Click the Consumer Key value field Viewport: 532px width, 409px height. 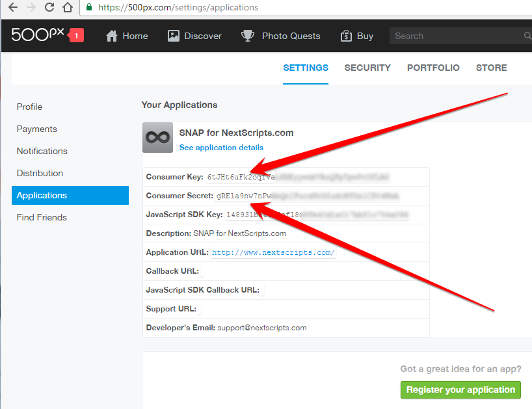click(x=298, y=177)
